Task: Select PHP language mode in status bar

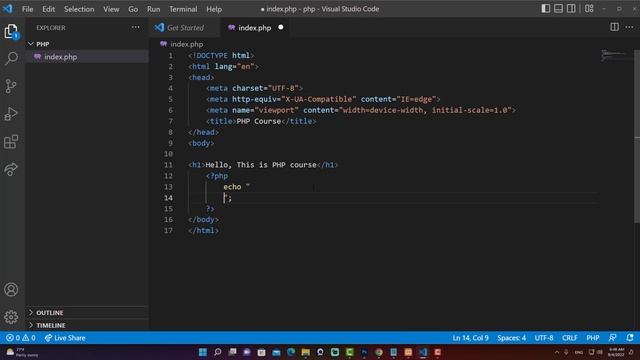Action: point(593,338)
